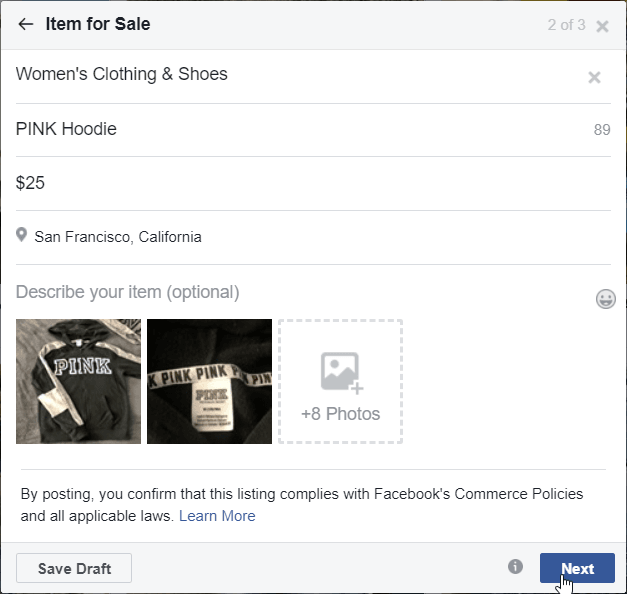
Task: Click the 89 character counter
Action: click(602, 130)
